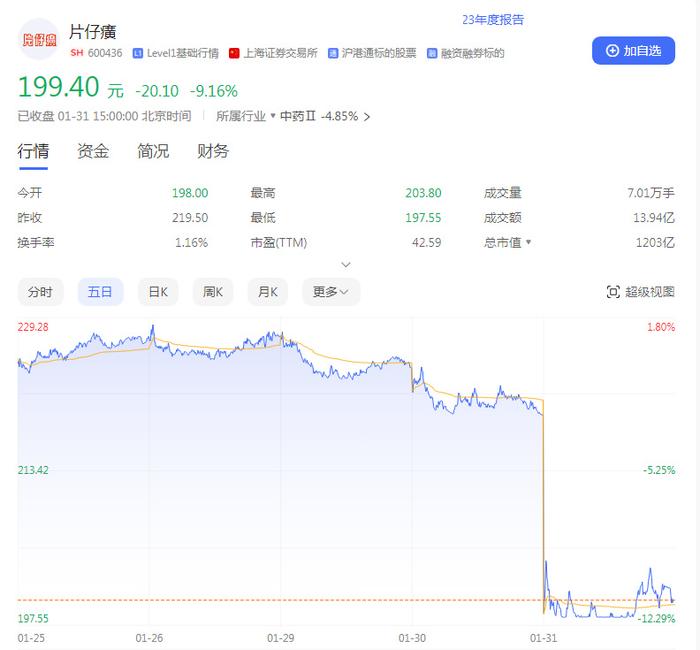The height and width of the screenshot is (650, 700).
Task: Select the 周K chart view
Action: (x=213, y=292)
